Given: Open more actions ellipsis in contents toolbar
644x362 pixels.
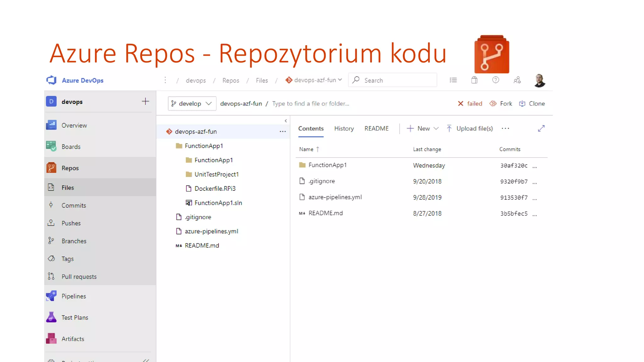Looking at the screenshot, I should [505, 129].
